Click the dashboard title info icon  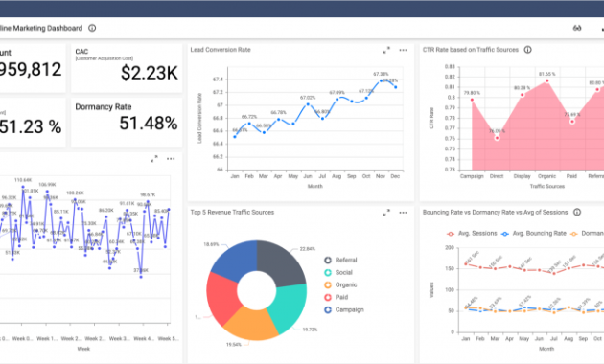(x=92, y=28)
